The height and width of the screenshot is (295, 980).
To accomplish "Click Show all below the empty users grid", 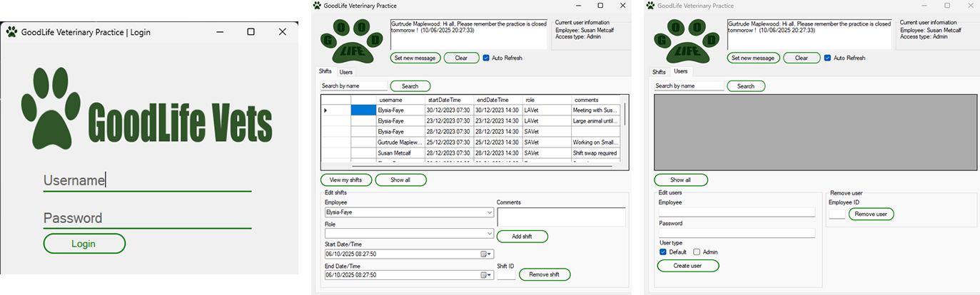I will point(682,180).
